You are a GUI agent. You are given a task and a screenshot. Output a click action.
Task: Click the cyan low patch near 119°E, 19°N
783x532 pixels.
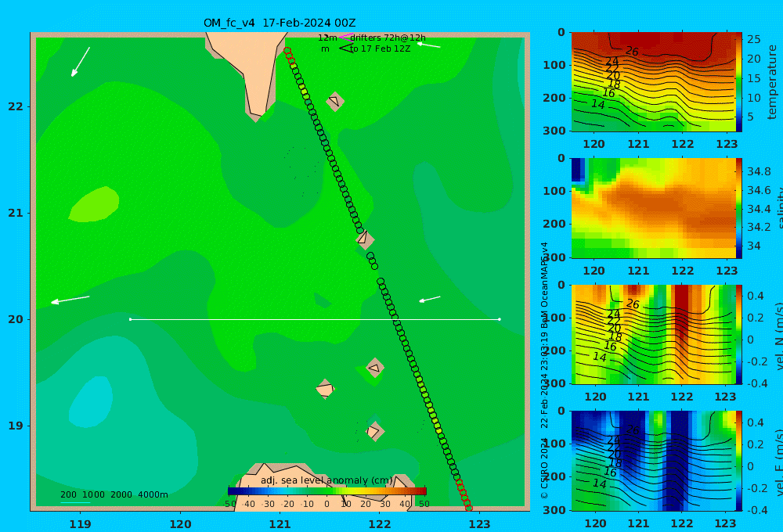point(90,402)
